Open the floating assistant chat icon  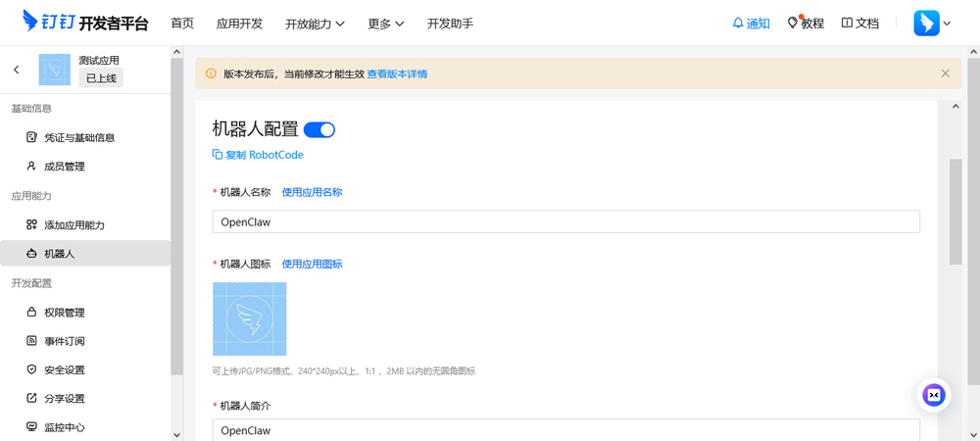[934, 394]
